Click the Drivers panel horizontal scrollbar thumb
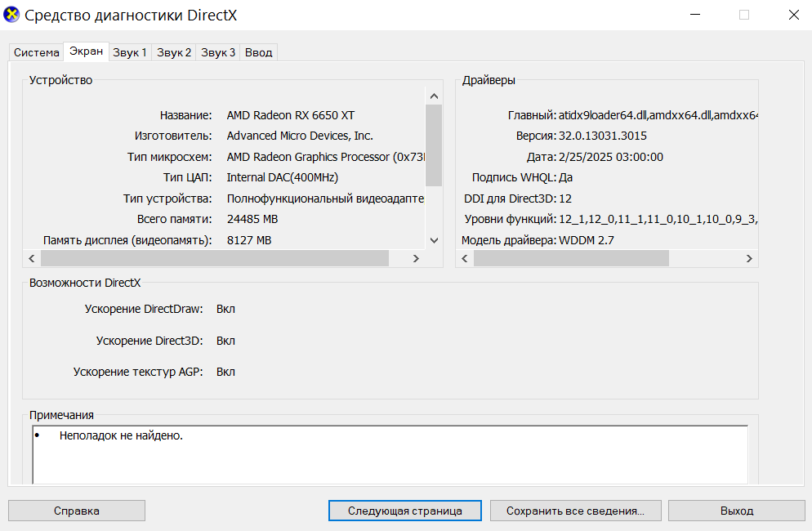Viewport: 812px width, 531px height. tap(571, 258)
